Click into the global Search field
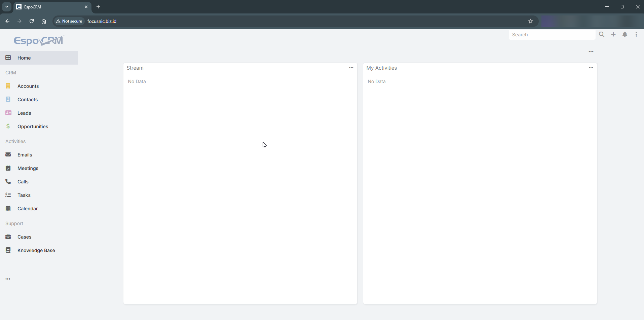 coord(552,35)
